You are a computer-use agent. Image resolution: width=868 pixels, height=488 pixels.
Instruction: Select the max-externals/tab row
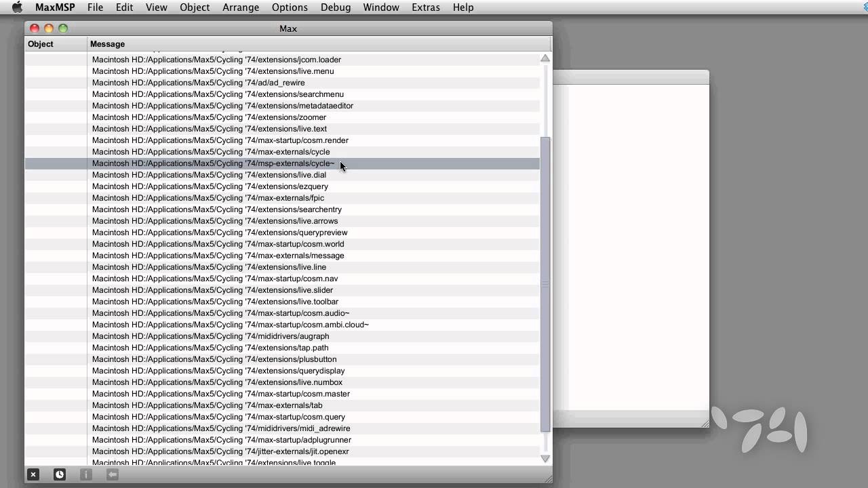(x=282, y=405)
